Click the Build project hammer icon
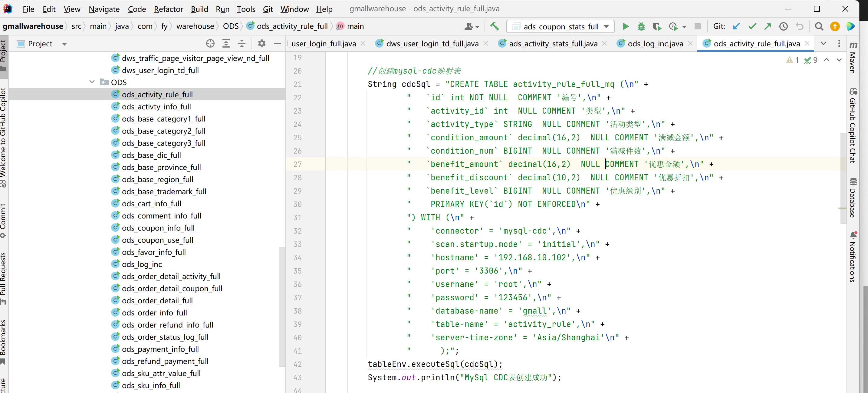This screenshot has width=868, height=393. pyautogui.click(x=494, y=26)
